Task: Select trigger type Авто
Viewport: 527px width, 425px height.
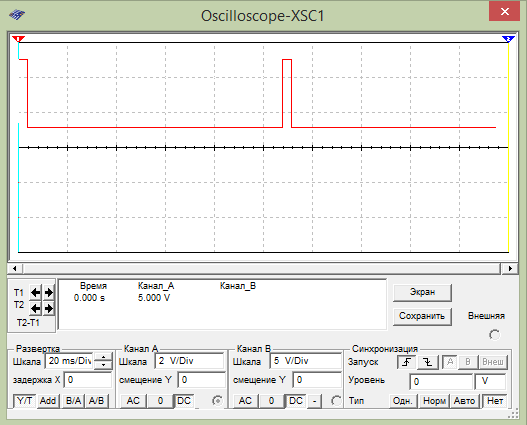Action: (x=464, y=401)
